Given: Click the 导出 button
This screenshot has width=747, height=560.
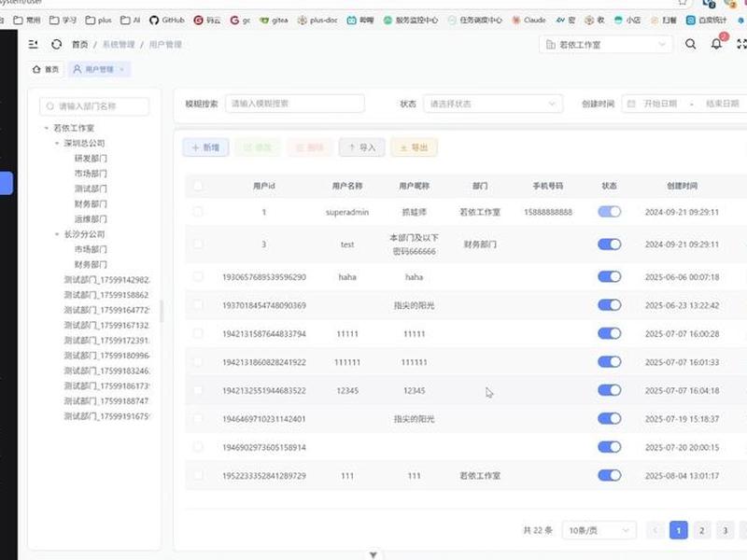Looking at the screenshot, I should pos(414,147).
